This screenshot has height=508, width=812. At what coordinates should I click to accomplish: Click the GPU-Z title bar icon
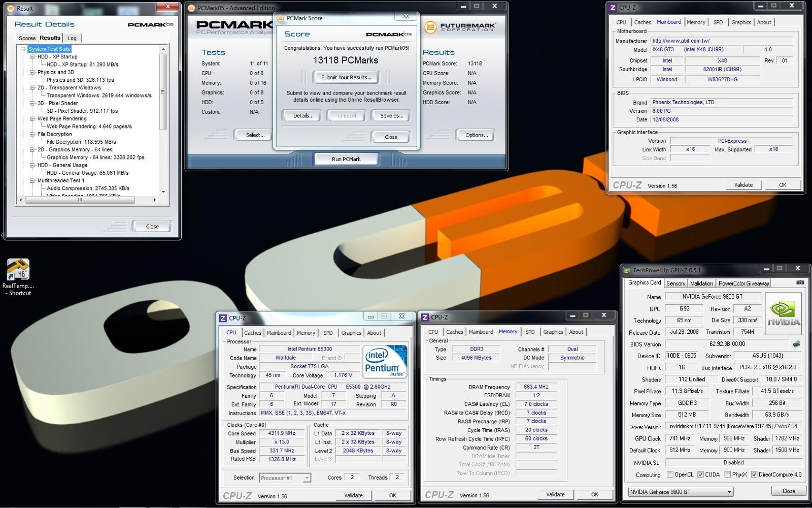[627, 270]
